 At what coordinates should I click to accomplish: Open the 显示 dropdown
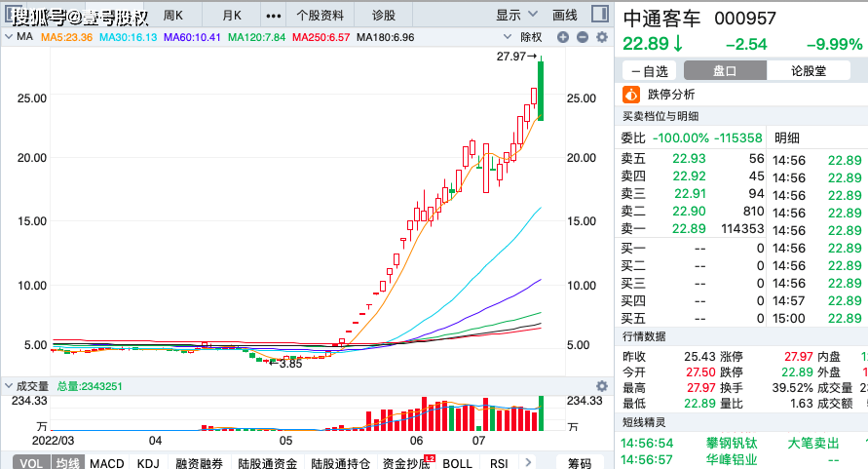click(516, 15)
